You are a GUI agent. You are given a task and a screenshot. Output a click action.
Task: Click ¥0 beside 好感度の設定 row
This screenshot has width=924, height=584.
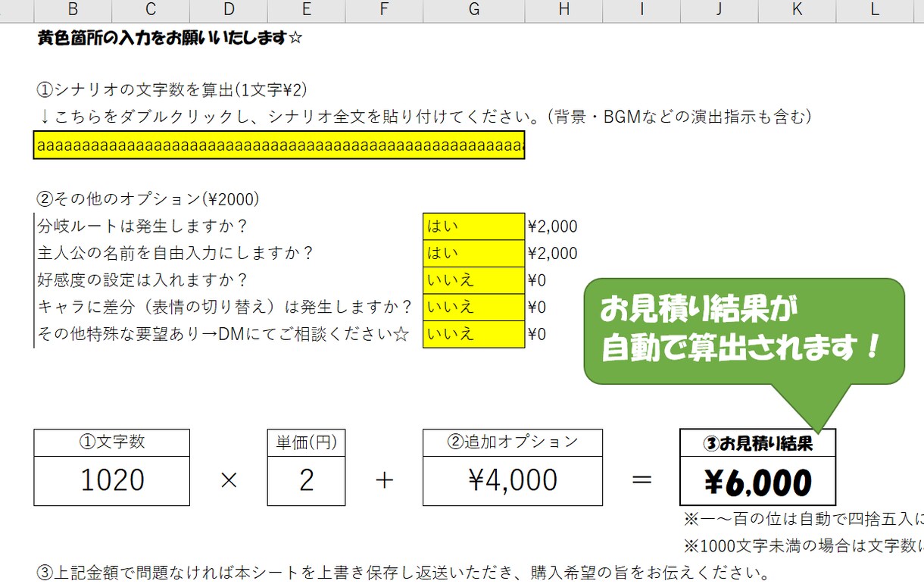pos(536,280)
